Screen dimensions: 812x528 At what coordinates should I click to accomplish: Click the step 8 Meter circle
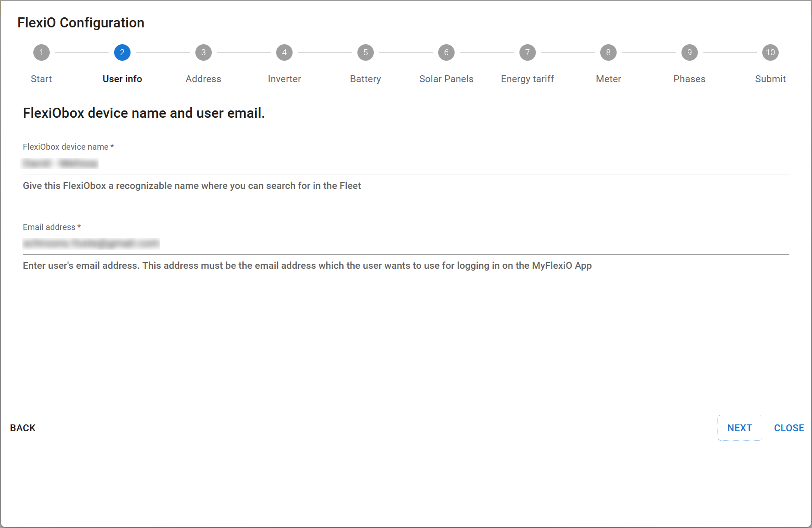click(608, 52)
